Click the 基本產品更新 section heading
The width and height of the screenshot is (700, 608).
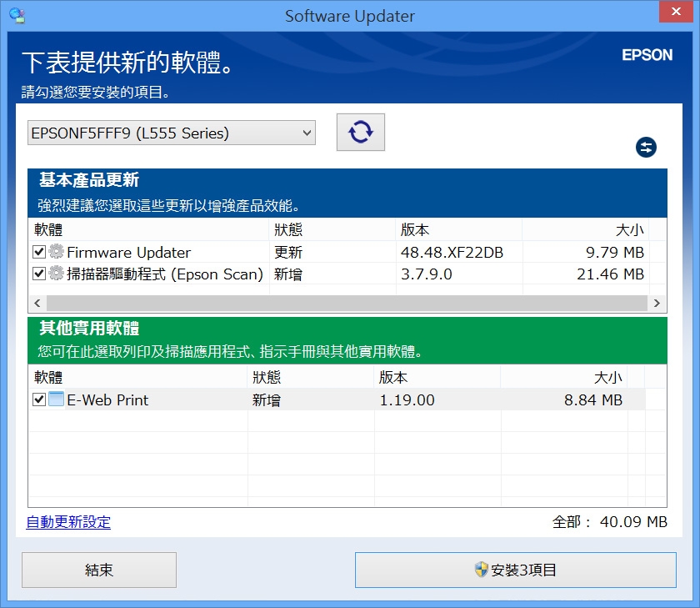point(89,179)
